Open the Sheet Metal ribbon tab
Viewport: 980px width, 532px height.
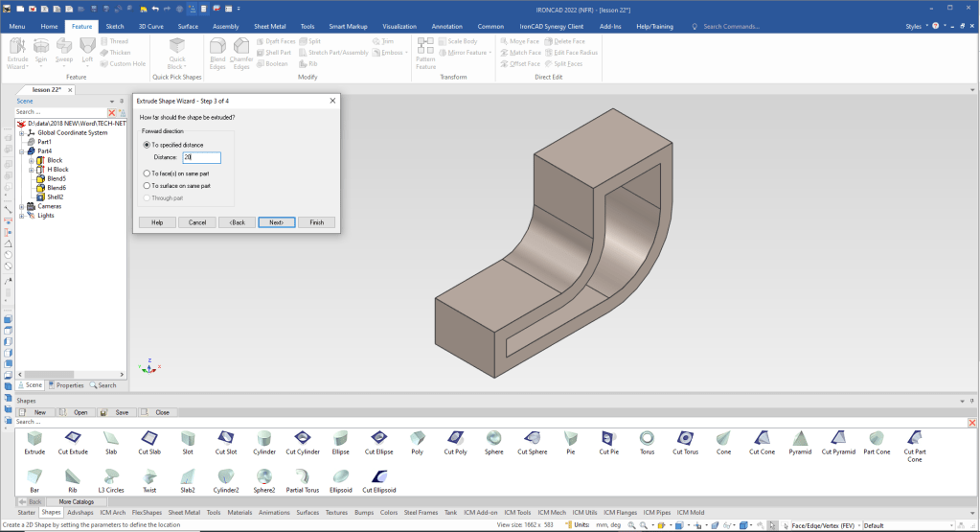269,27
